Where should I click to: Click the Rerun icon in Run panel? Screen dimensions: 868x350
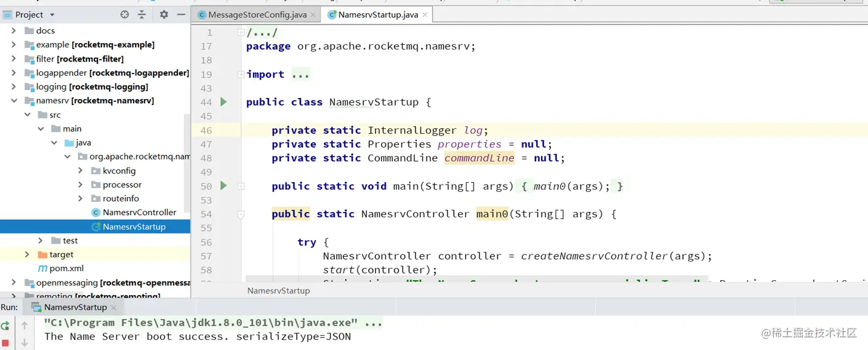click(x=5, y=326)
